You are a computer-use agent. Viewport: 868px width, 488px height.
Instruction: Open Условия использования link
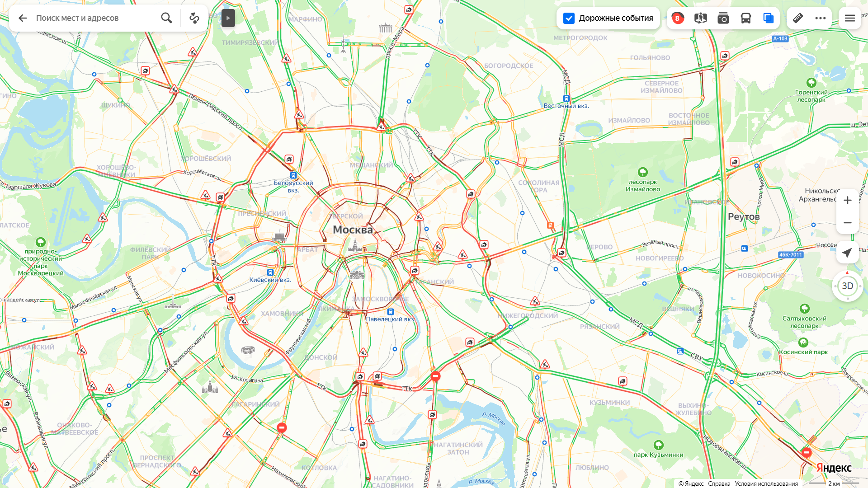[x=766, y=483]
